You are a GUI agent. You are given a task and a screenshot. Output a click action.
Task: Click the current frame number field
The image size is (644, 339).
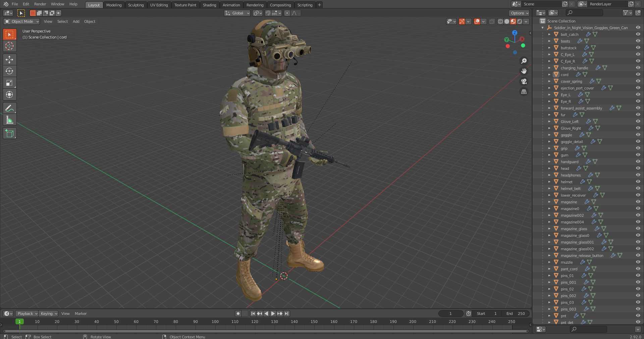pyautogui.click(x=450, y=314)
